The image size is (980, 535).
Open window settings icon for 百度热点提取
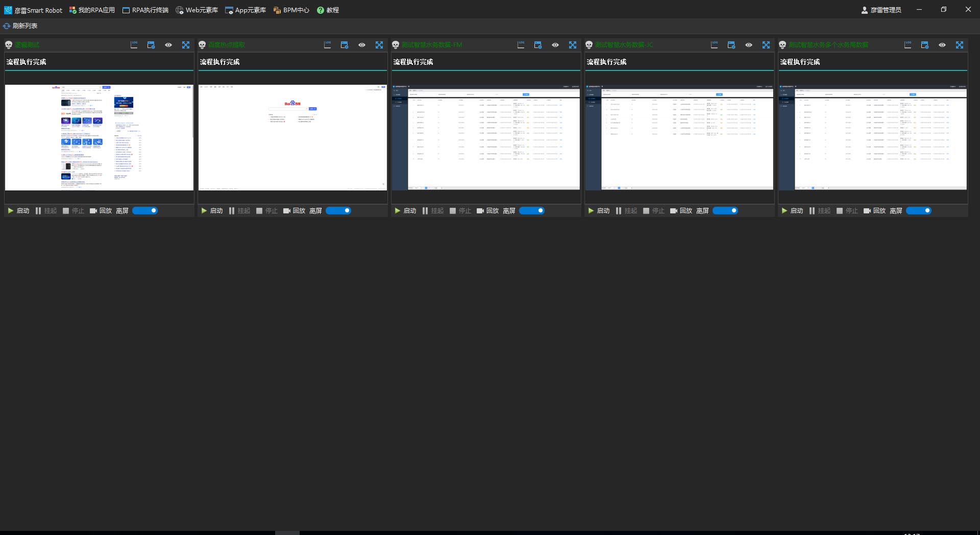(345, 45)
